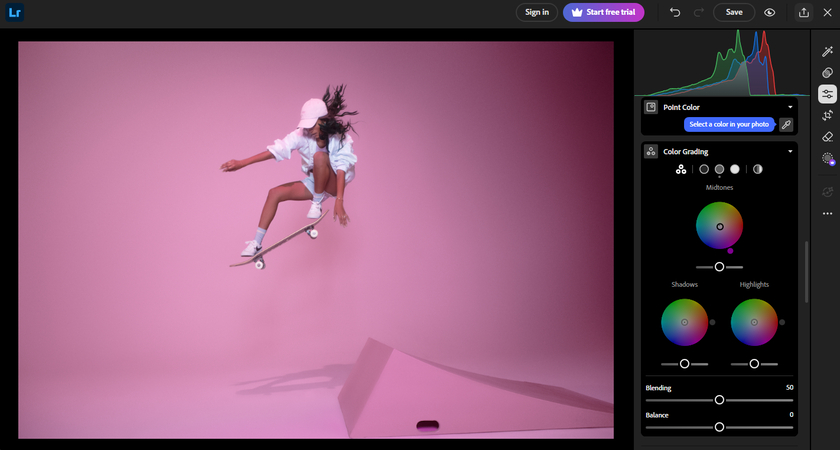
Task: Redo the last undone edit
Action: pos(699,12)
